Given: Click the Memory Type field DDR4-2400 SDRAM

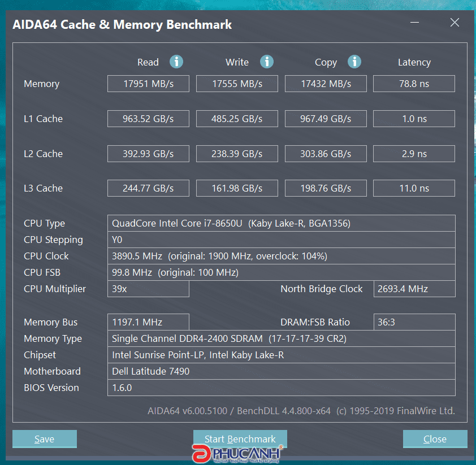Looking at the screenshot, I should pos(282,338).
